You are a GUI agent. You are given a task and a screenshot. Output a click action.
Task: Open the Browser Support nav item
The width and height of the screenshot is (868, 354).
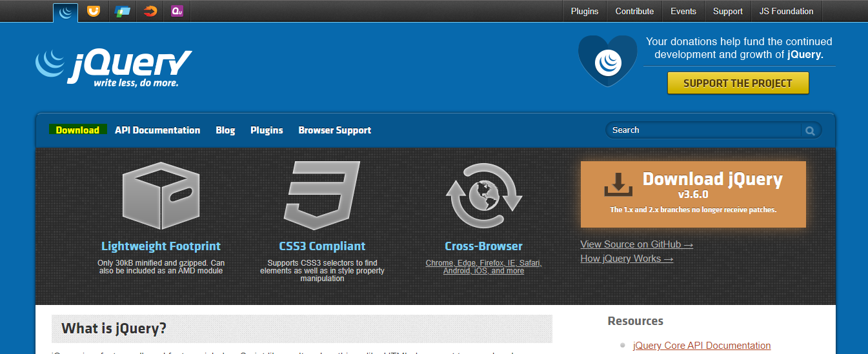[334, 130]
